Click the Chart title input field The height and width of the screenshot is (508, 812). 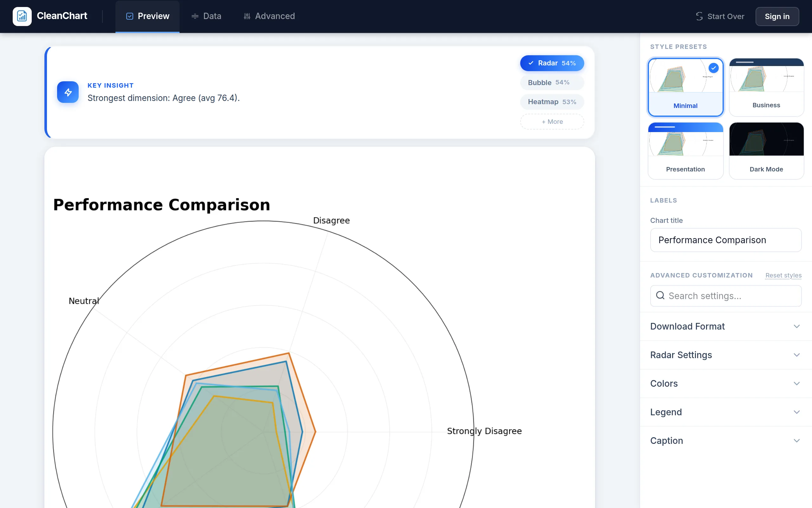726,240
